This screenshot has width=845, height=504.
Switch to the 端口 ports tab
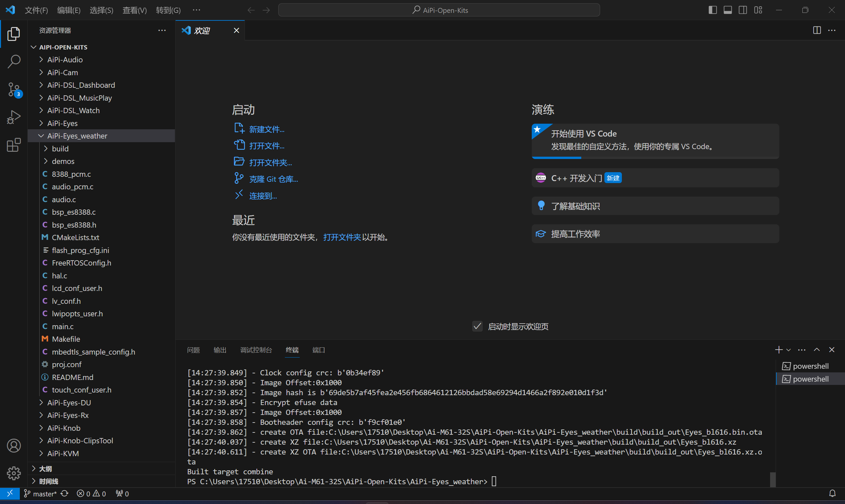point(319,350)
